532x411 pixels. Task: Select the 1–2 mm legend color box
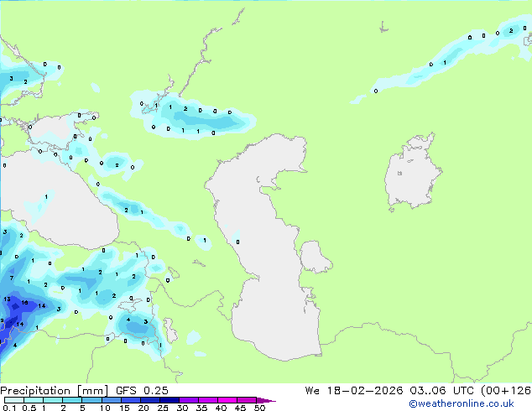pyautogui.click(x=53, y=400)
